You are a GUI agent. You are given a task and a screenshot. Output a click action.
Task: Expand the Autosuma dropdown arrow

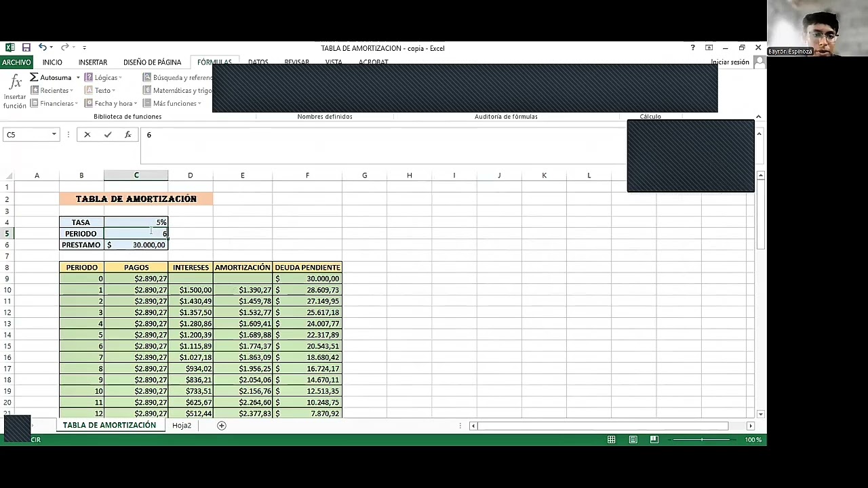[78, 78]
